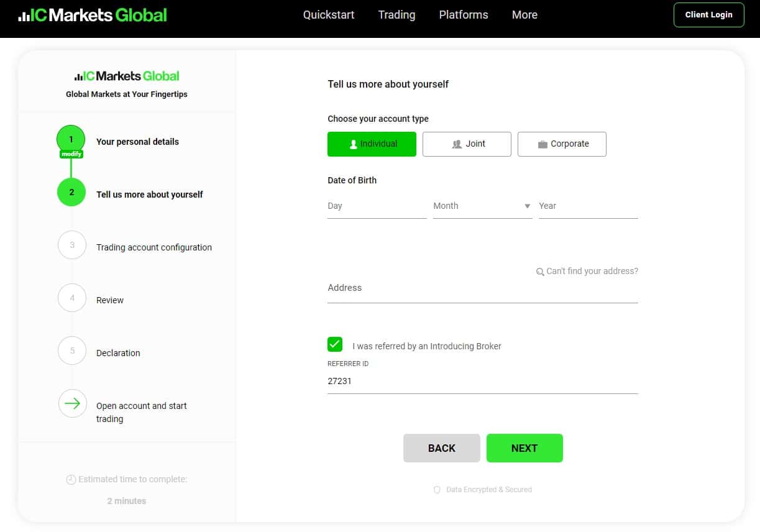Open the Platforms menu in header

coord(464,15)
